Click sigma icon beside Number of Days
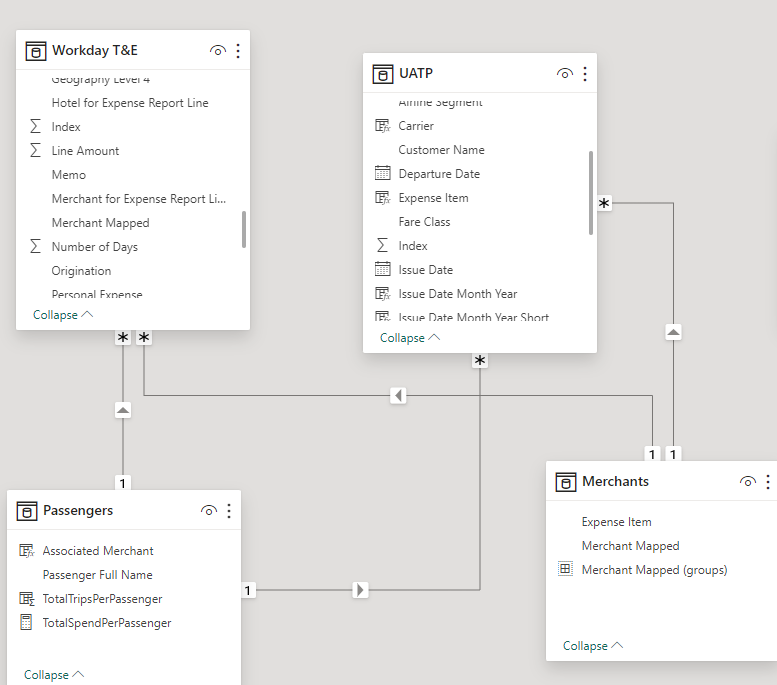Screen dimensions: 777x685 [35, 246]
